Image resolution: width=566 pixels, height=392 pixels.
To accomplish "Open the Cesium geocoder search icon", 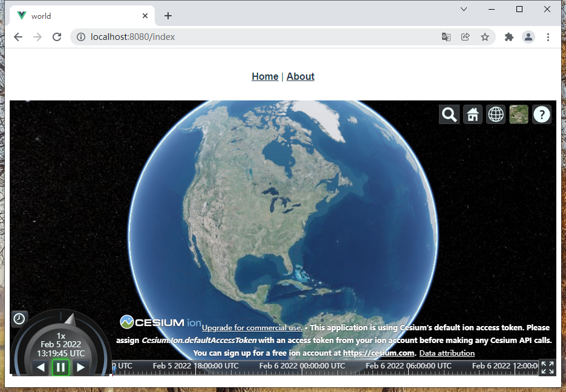I will [449, 114].
